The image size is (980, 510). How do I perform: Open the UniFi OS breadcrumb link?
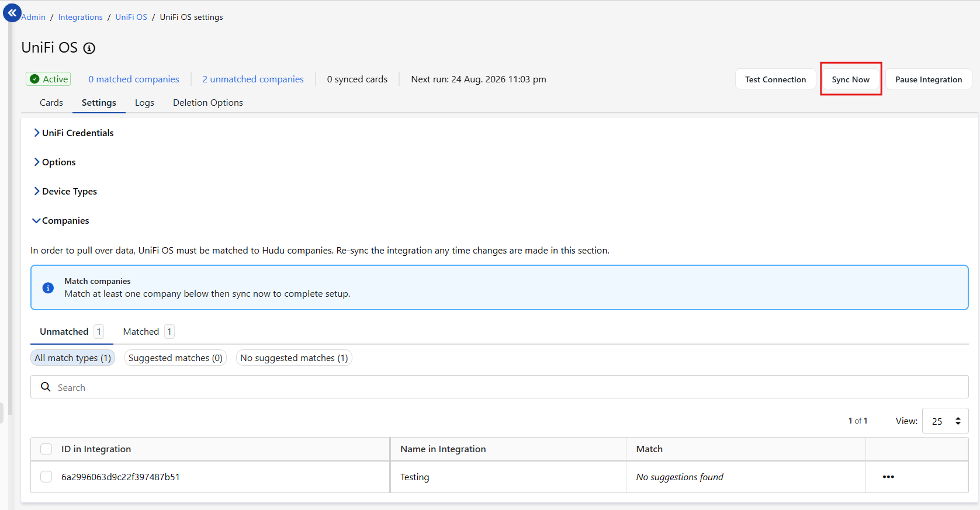click(x=131, y=17)
